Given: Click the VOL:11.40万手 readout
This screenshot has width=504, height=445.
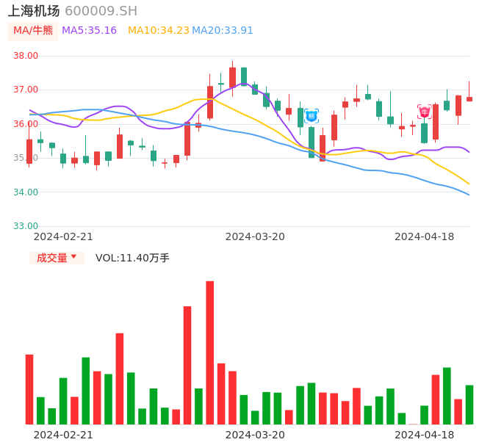Looking at the screenshot, I should click(x=132, y=258).
